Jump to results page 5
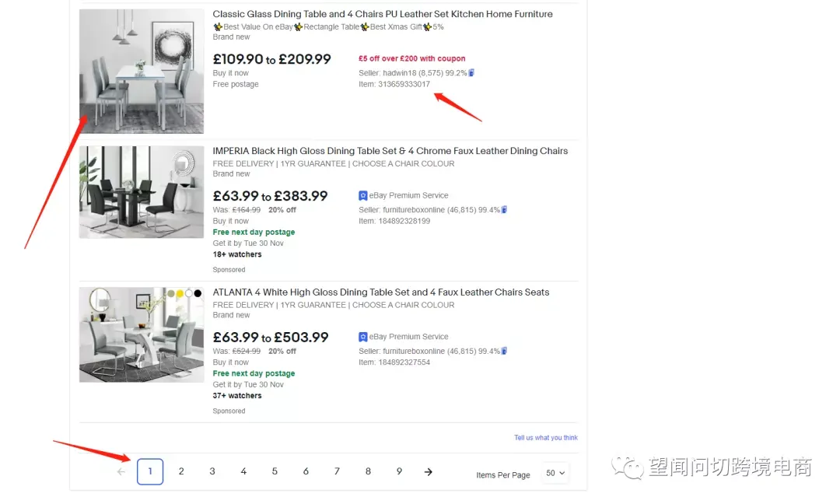This screenshot has height=504, width=840. 275,471
